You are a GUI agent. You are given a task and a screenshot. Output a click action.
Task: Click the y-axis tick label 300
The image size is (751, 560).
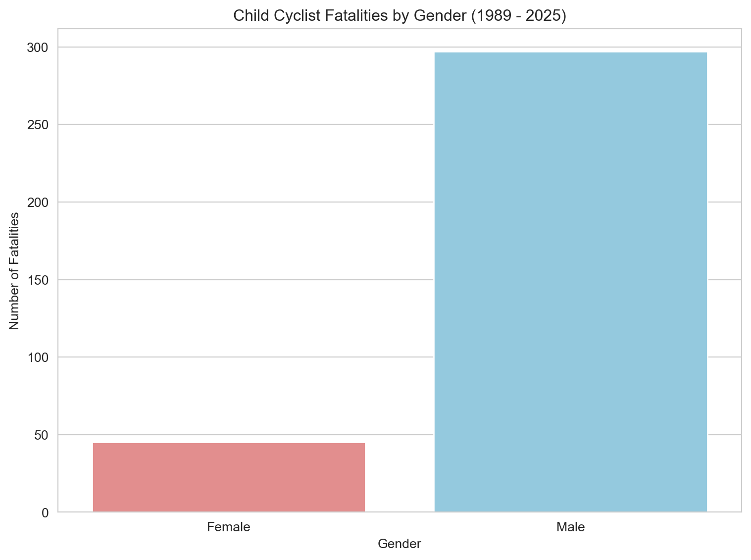39,47
